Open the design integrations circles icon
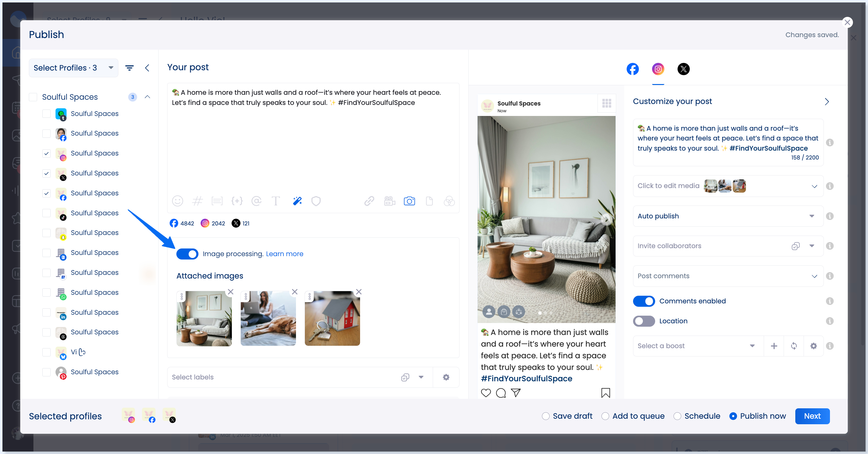The width and height of the screenshot is (868, 454). [449, 201]
